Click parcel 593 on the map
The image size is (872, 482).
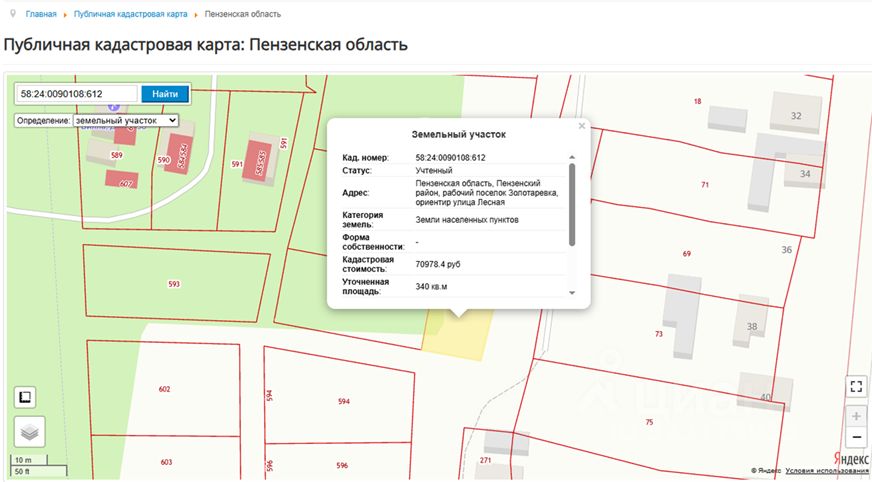174,284
